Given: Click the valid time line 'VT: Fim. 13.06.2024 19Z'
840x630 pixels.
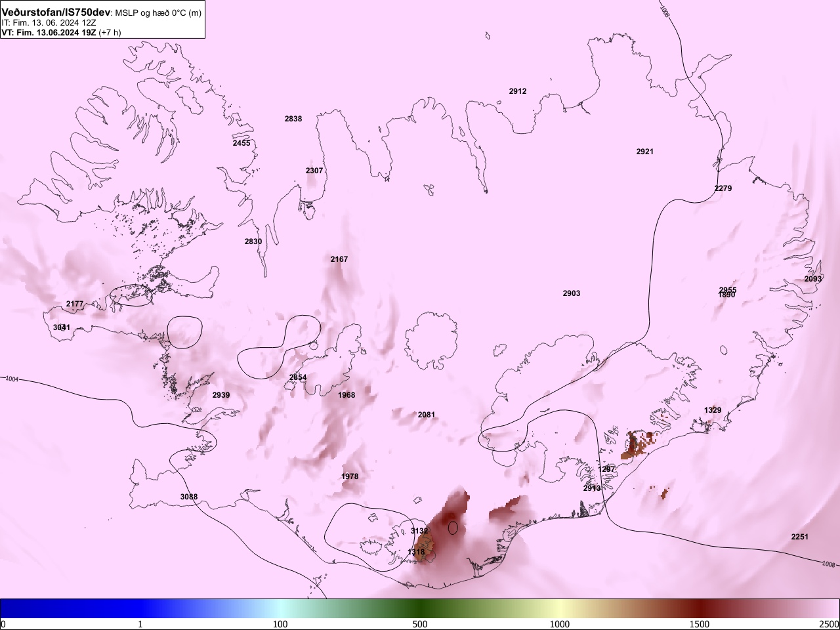Looking at the screenshot, I should (50, 32).
